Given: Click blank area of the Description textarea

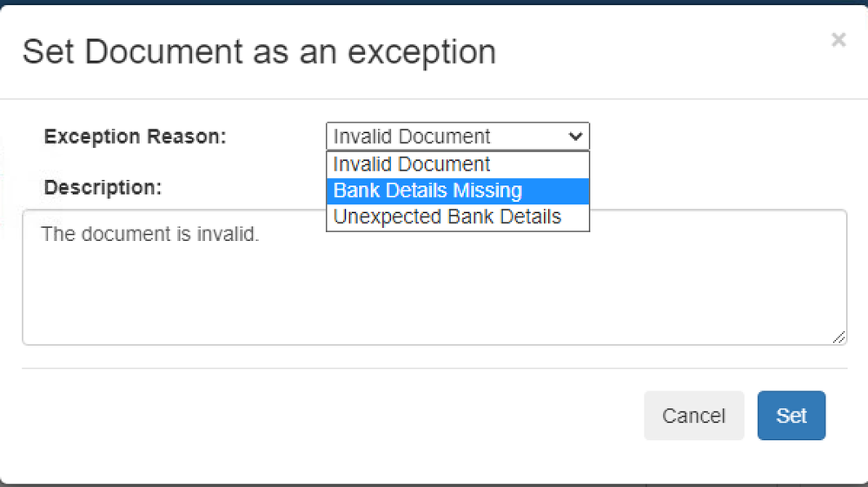Looking at the screenshot, I should pyautogui.click(x=434, y=296).
